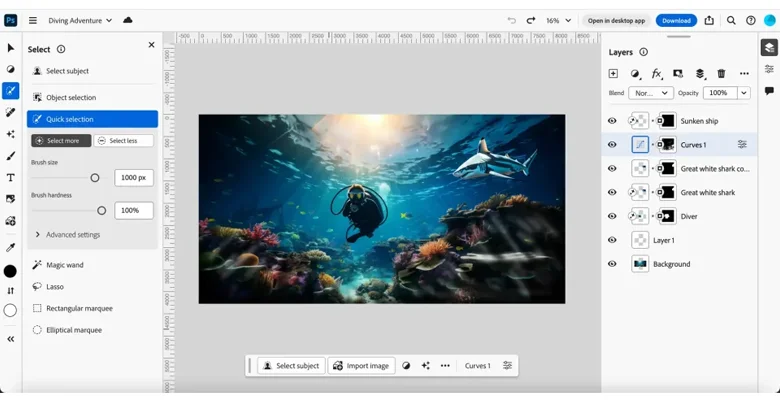Select the healing brush tool
Viewport: 780px width, 400px height.
pos(10,112)
